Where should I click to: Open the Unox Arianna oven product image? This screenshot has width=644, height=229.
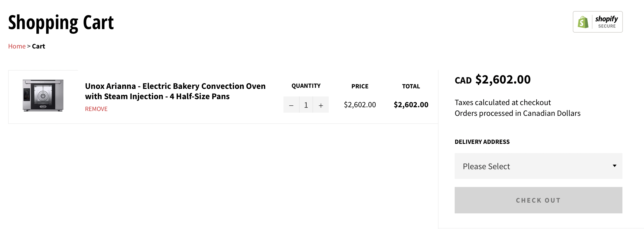point(43,95)
